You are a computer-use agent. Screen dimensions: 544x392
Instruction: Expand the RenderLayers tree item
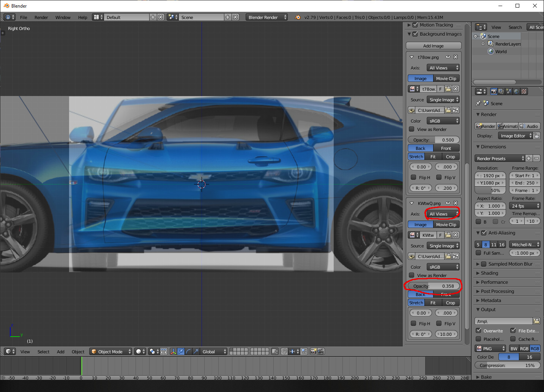click(x=483, y=44)
